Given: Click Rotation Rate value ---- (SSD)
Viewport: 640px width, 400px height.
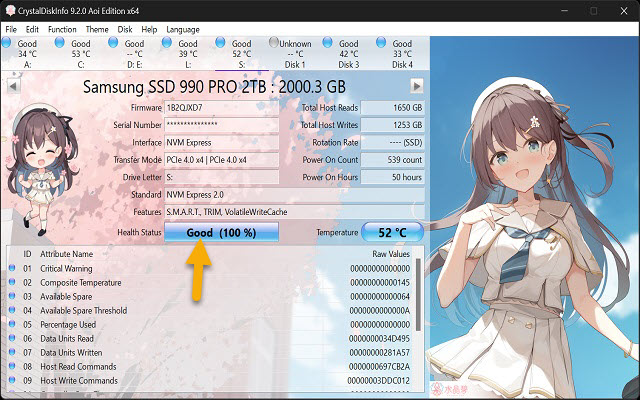Looking at the screenshot, I should [392, 142].
